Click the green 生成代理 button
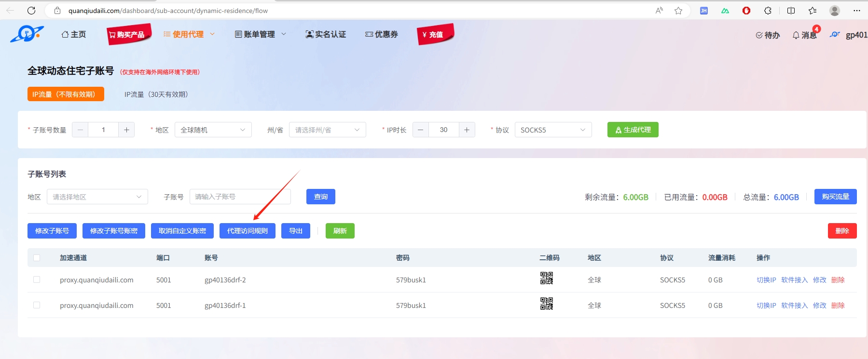This screenshot has width=868, height=359. tap(633, 130)
